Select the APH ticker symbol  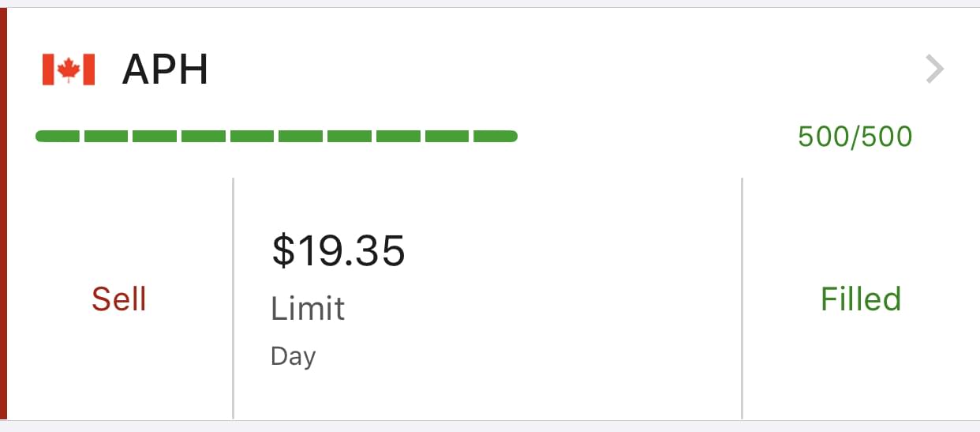tap(165, 70)
